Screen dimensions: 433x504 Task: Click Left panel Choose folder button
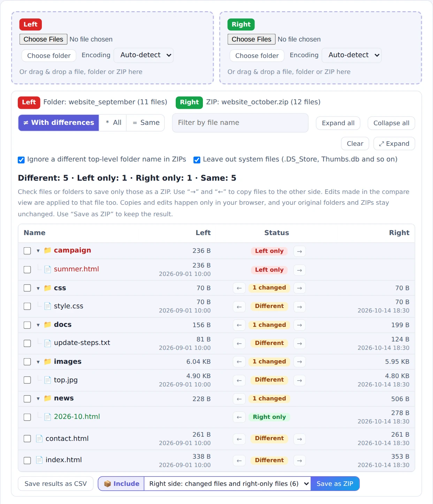click(49, 55)
